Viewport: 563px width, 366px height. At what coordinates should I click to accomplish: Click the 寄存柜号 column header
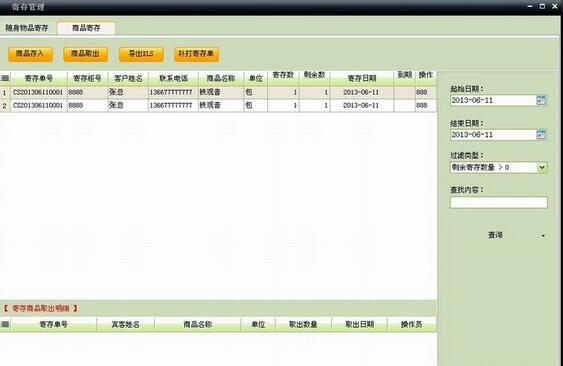[87, 78]
